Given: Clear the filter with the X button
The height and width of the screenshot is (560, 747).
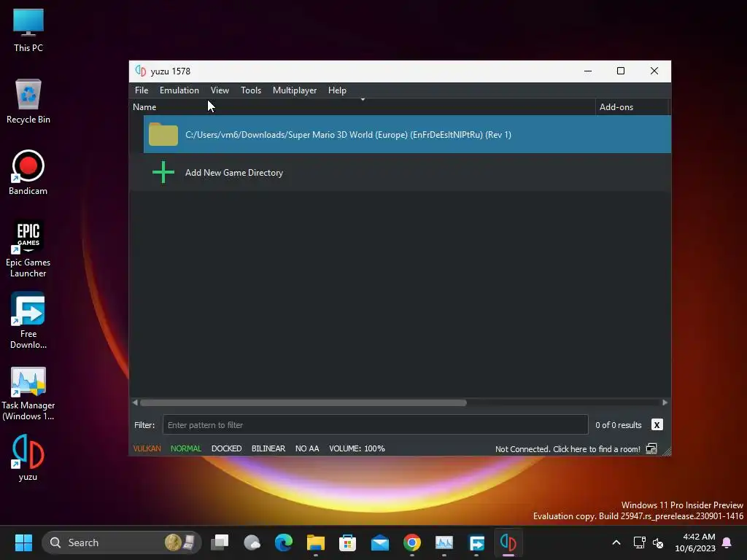Looking at the screenshot, I should (657, 425).
